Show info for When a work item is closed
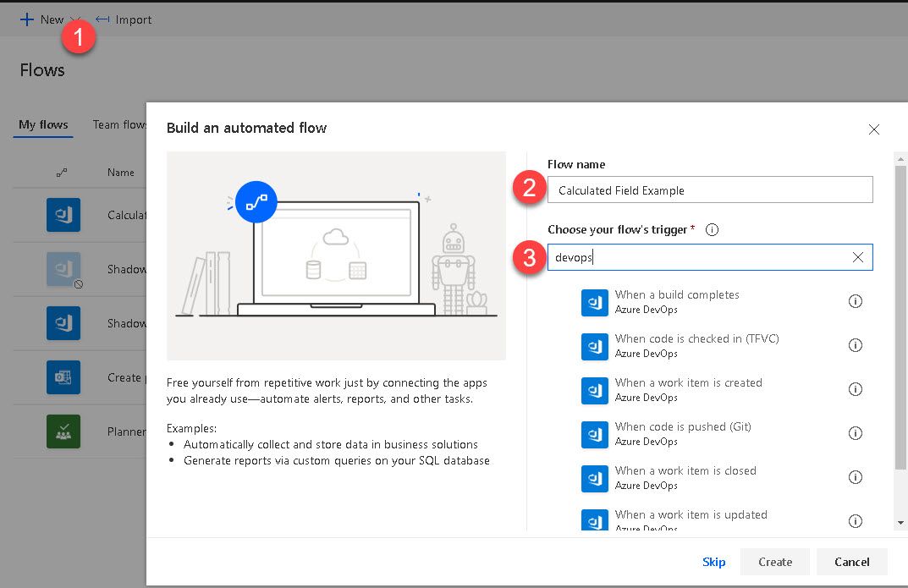Viewport: 908px width, 588px height. tap(856, 477)
